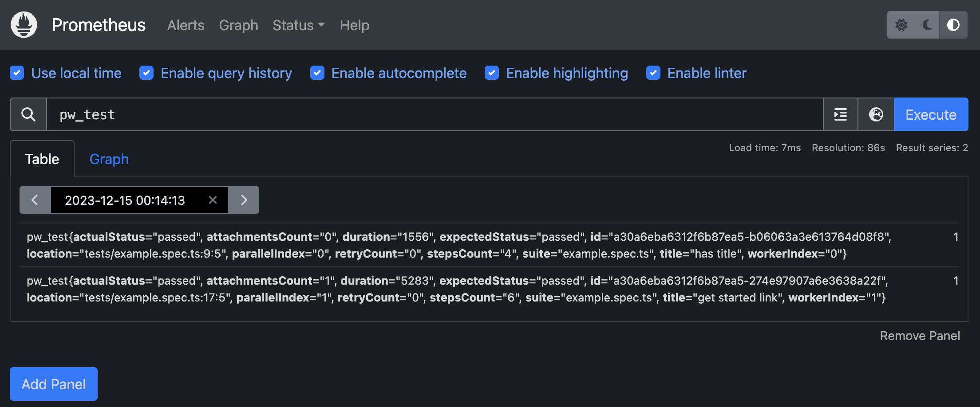
Task: Format expression using indent icon
Action: coord(840,114)
